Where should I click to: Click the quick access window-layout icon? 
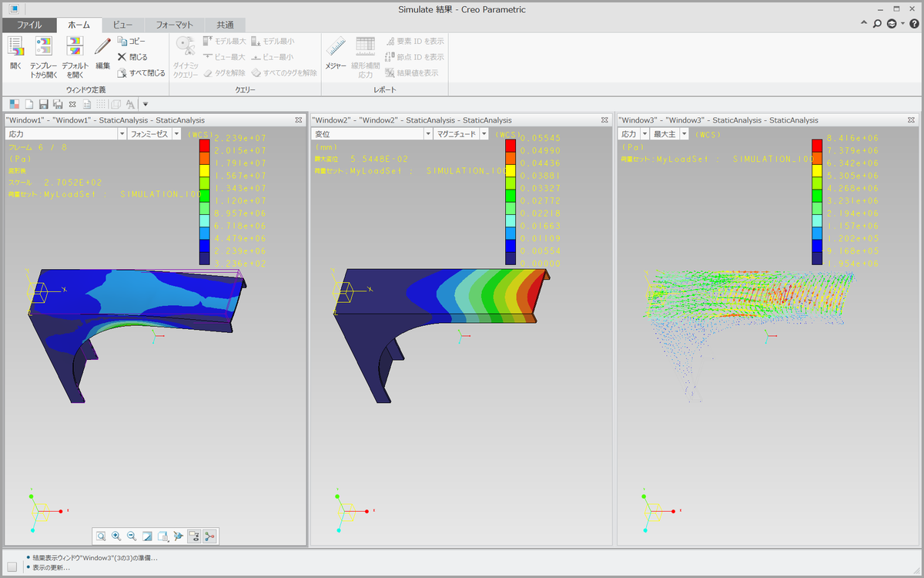pyautogui.click(x=15, y=104)
